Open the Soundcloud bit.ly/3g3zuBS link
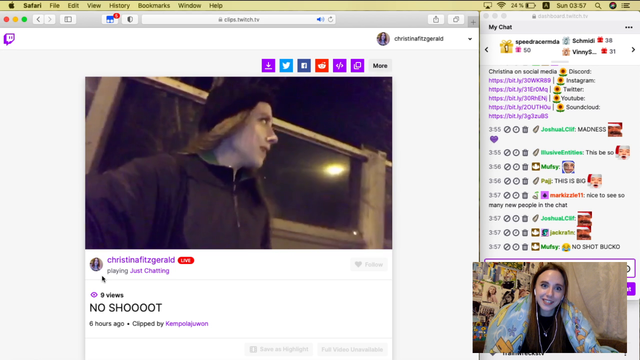 [x=518, y=116]
